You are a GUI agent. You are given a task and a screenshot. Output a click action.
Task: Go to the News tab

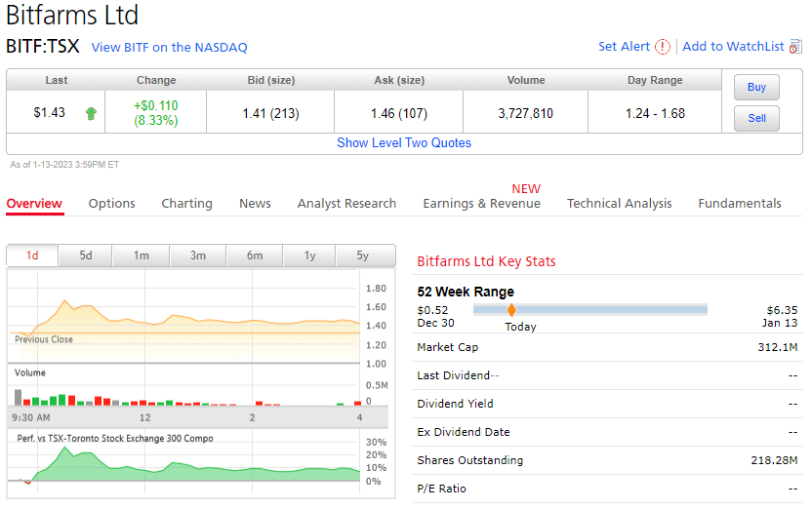point(255,203)
